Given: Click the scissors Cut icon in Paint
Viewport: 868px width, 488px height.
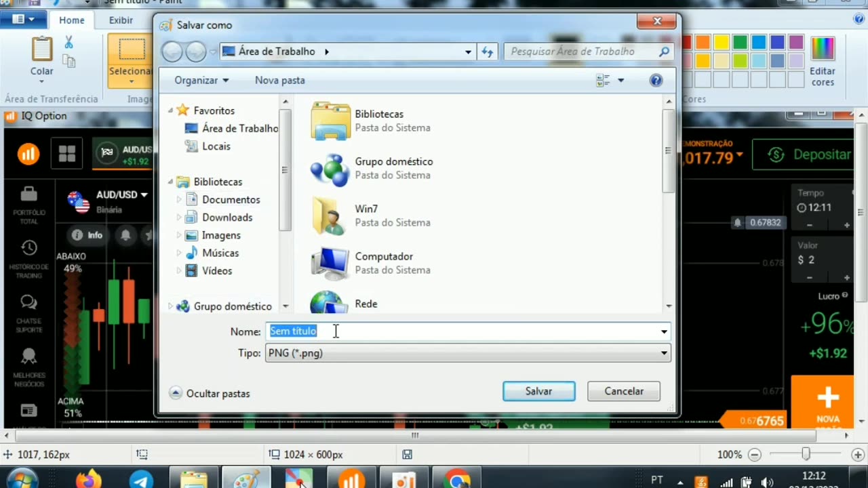Looking at the screenshot, I should [x=68, y=43].
